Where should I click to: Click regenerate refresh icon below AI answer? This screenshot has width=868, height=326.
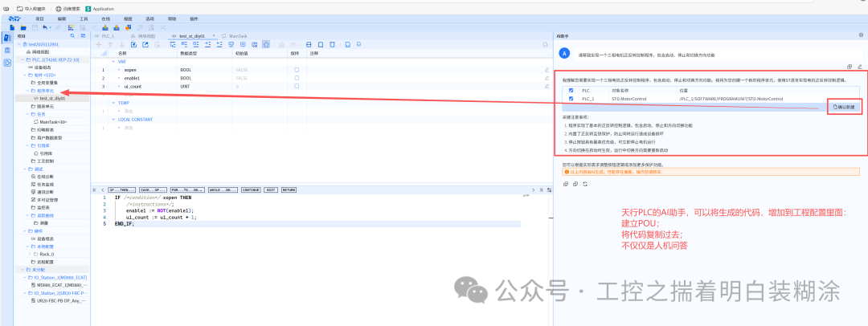pos(584,184)
